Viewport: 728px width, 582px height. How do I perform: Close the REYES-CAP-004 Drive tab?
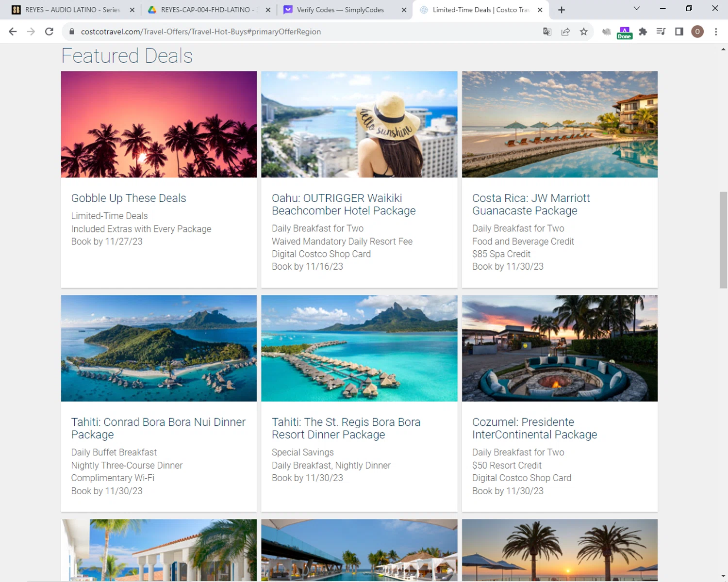268,10
